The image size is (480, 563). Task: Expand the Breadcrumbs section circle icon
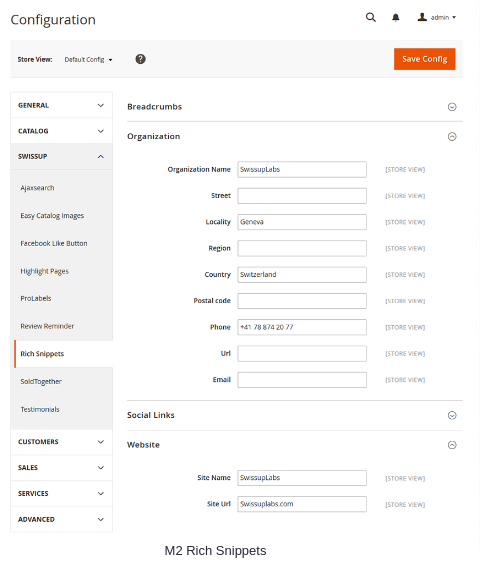(452, 107)
